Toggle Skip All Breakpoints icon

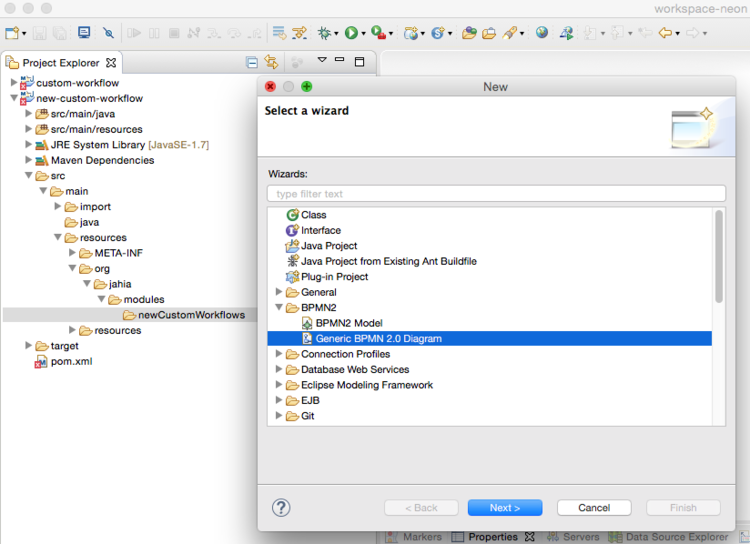click(x=109, y=33)
